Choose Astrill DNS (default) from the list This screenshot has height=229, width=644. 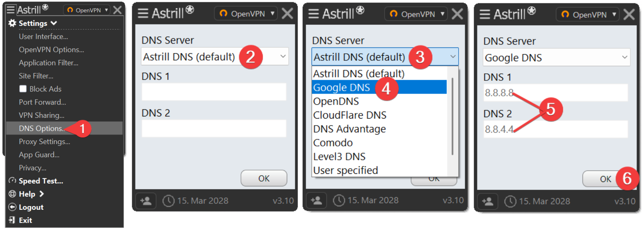pos(379,73)
